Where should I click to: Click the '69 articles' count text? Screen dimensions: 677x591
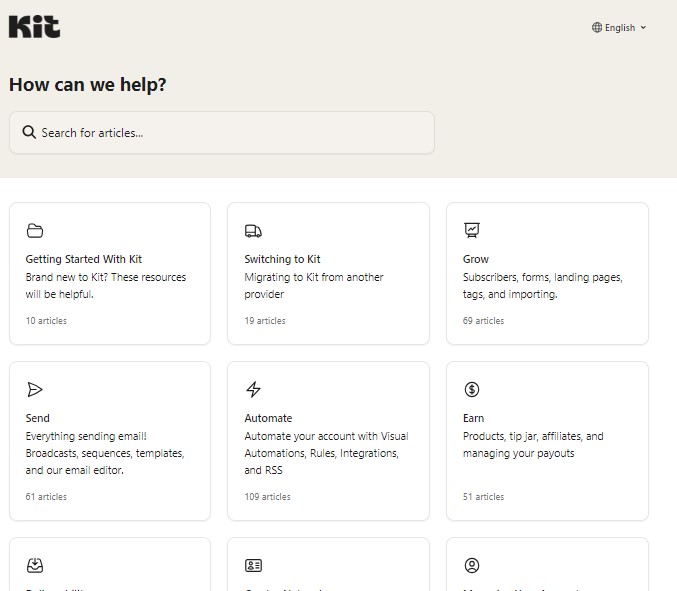[x=484, y=321]
